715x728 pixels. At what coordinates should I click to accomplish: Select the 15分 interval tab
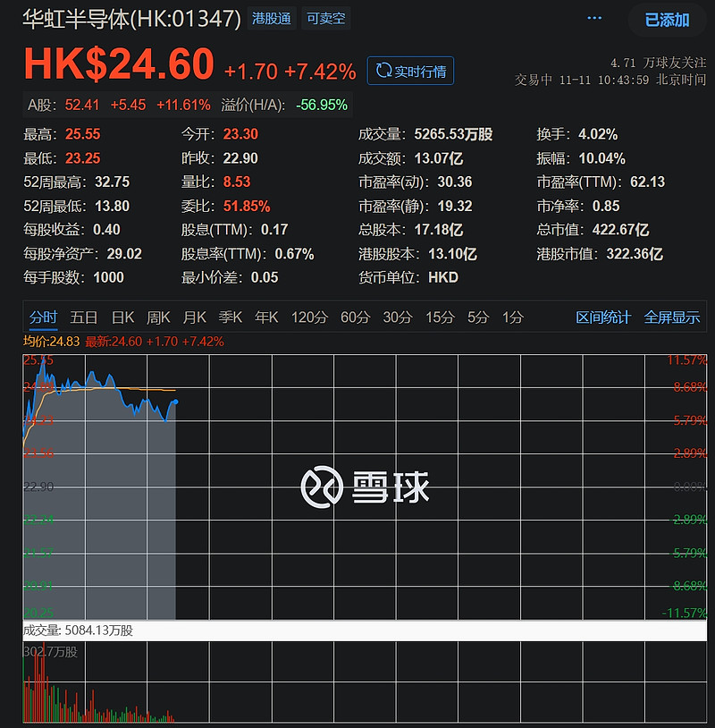pos(440,317)
